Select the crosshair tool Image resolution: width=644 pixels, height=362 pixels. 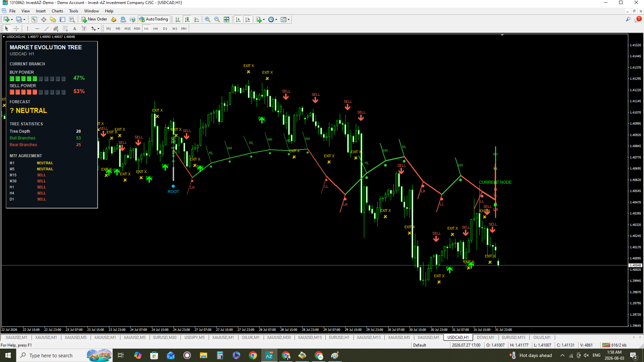(x=16, y=28)
